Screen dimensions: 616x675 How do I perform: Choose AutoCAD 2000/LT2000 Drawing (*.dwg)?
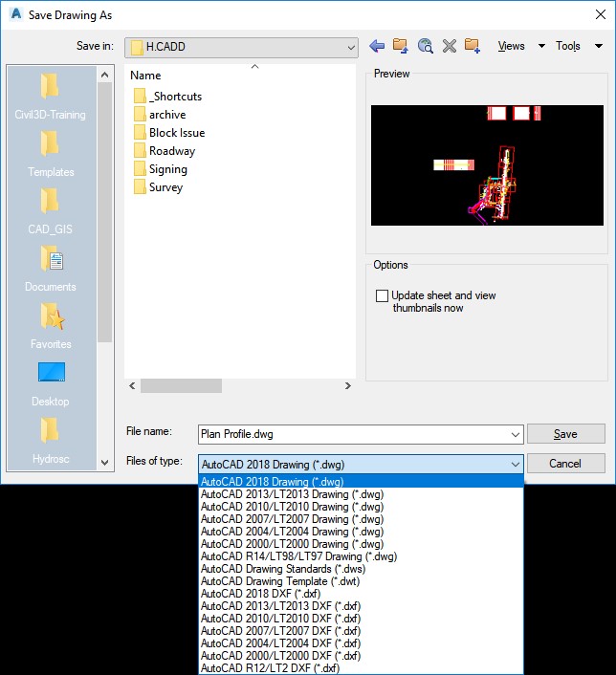[x=361, y=544]
